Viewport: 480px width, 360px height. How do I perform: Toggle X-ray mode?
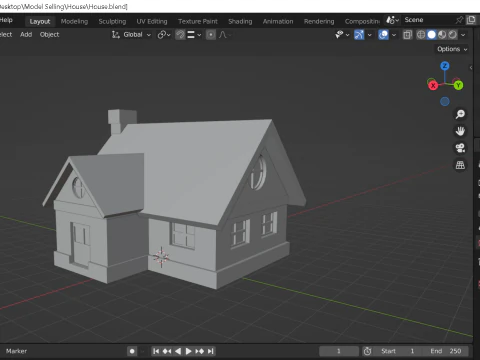coord(407,35)
